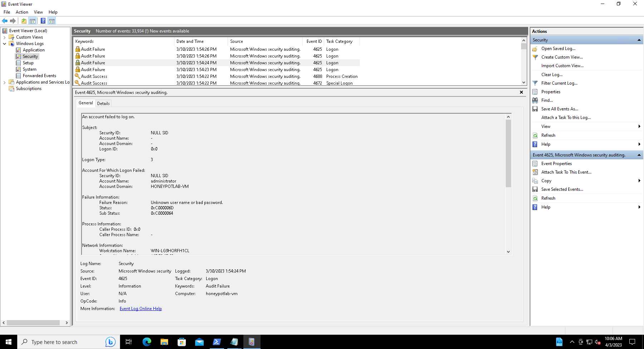Click Clear Log in Actions pane
Screen dimensions: 644x349
click(x=552, y=75)
